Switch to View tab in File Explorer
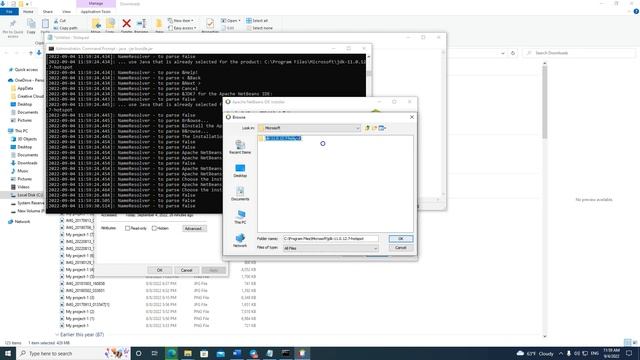This screenshot has width=640, height=360. (x=66, y=12)
